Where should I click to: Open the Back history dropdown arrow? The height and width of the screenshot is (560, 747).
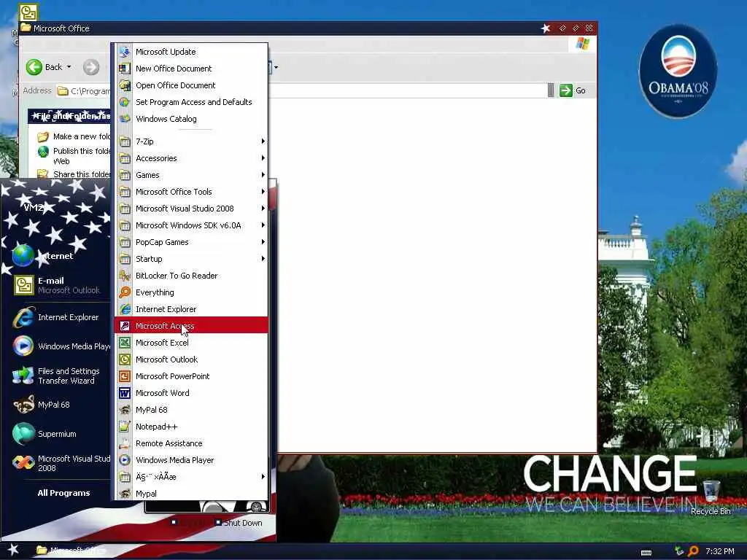click(69, 67)
